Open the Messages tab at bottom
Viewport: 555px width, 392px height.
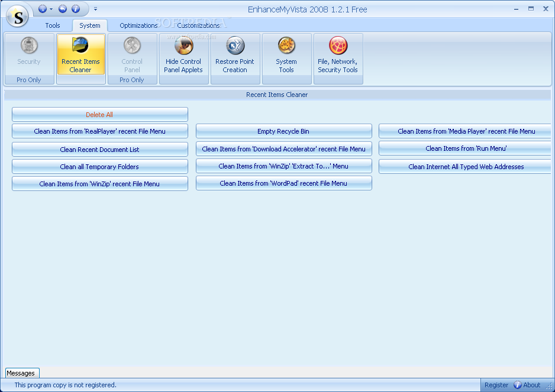(x=22, y=373)
